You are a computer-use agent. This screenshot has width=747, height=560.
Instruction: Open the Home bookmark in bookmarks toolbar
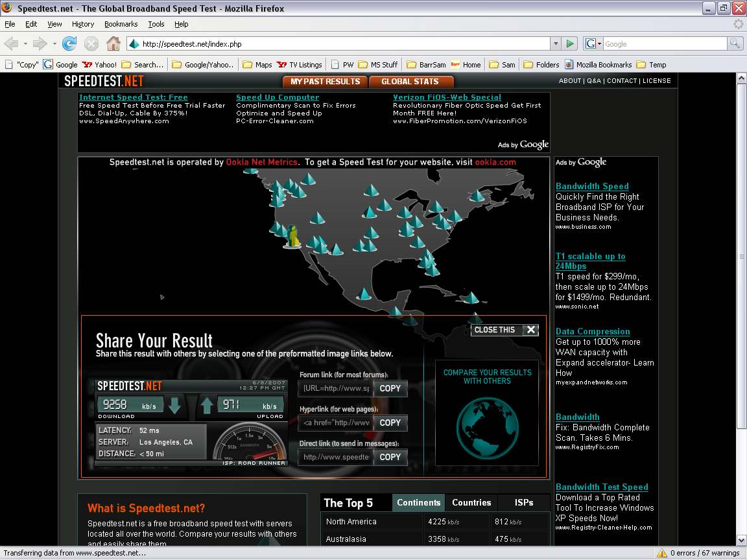pos(466,65)
